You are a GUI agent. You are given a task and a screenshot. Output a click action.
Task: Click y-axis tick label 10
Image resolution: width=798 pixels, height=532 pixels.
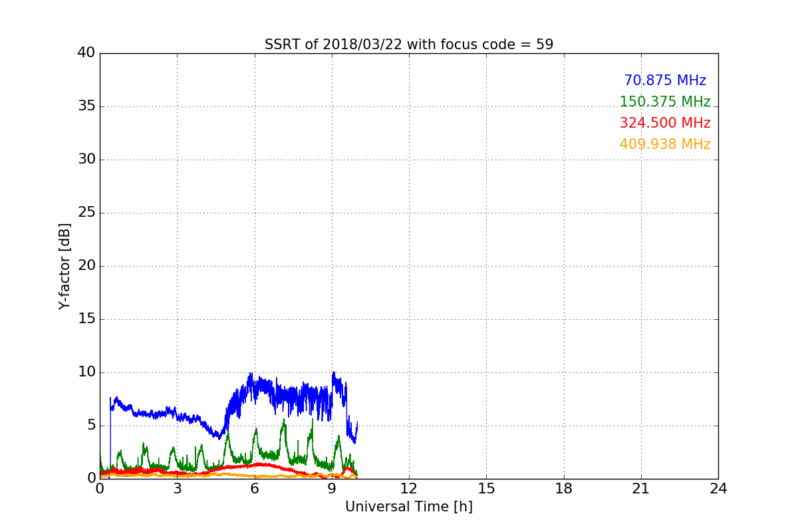[x=86, y=372]
